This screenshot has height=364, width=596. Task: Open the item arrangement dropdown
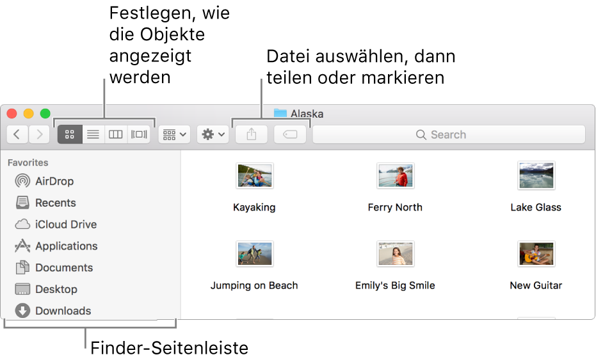click(x=175, y=134)
